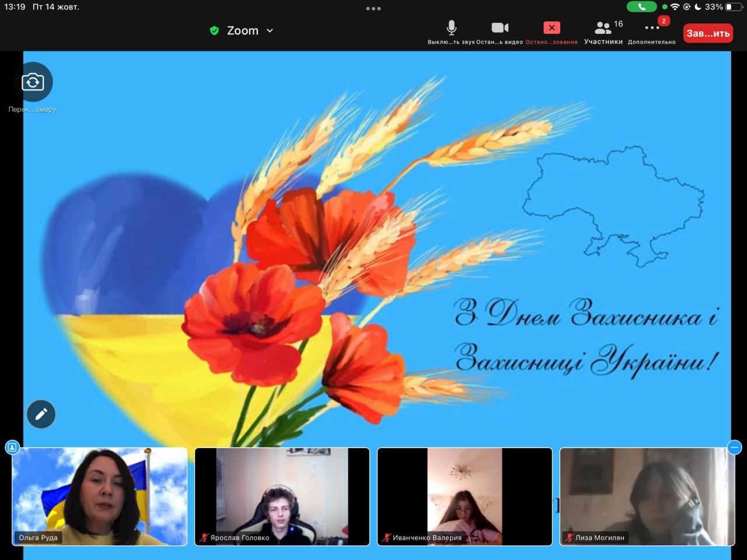Select Ольга Руда's video thumbnail
Viewport: 747px width, 560px height.
pyautogui.click(x=100, y=496)
